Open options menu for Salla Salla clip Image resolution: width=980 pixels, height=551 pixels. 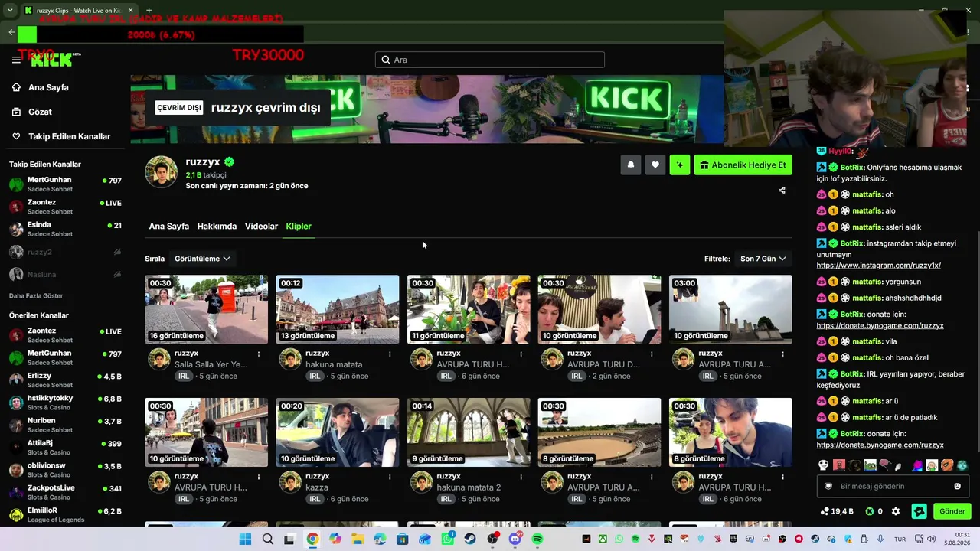point(259,354)
